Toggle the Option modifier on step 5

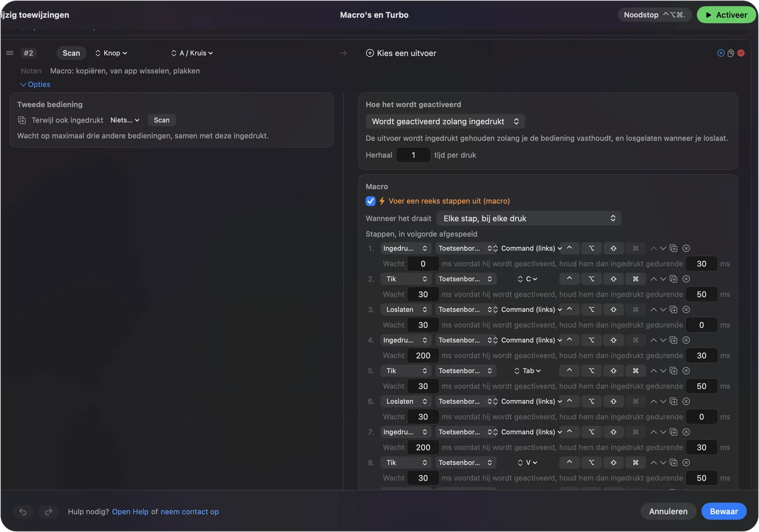pos(591,371)
